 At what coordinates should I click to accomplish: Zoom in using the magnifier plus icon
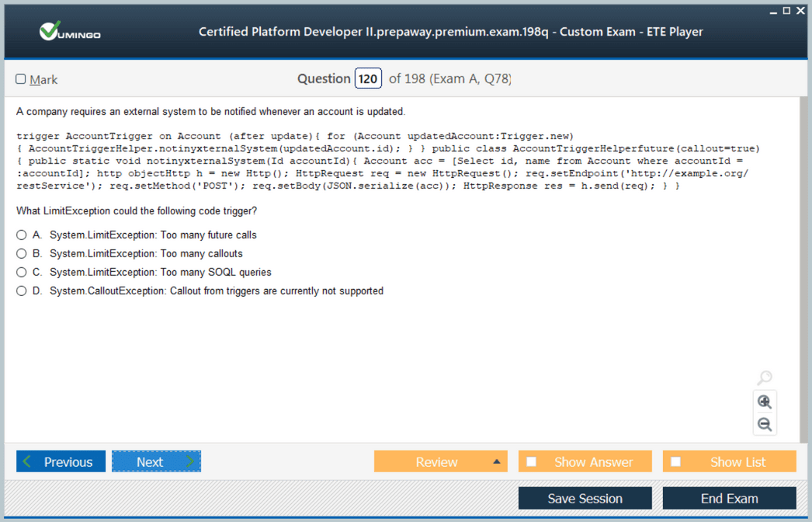(x=765, y=402)
